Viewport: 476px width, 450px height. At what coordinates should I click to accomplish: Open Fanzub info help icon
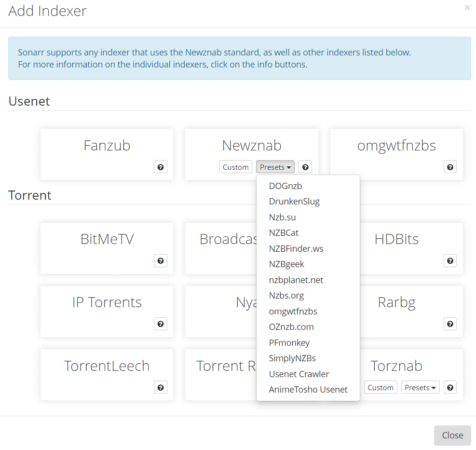pyautogui.click(x=161, y=167)
